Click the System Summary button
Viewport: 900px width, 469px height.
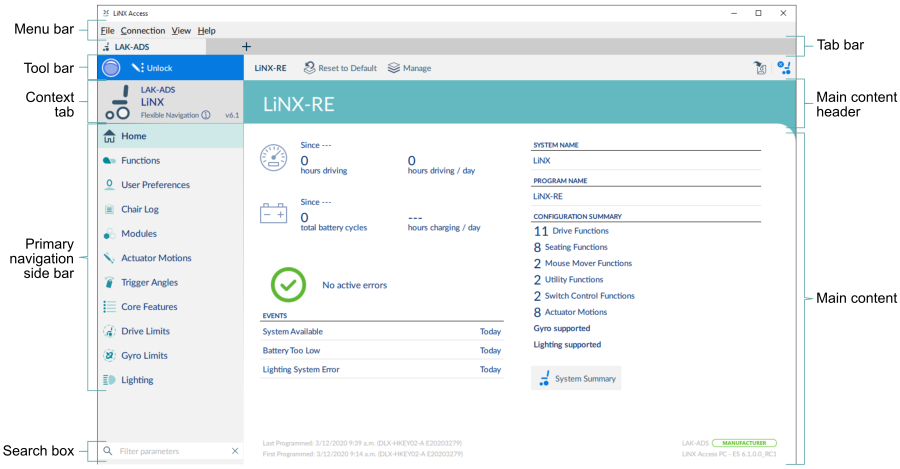[x=576, y=379]
